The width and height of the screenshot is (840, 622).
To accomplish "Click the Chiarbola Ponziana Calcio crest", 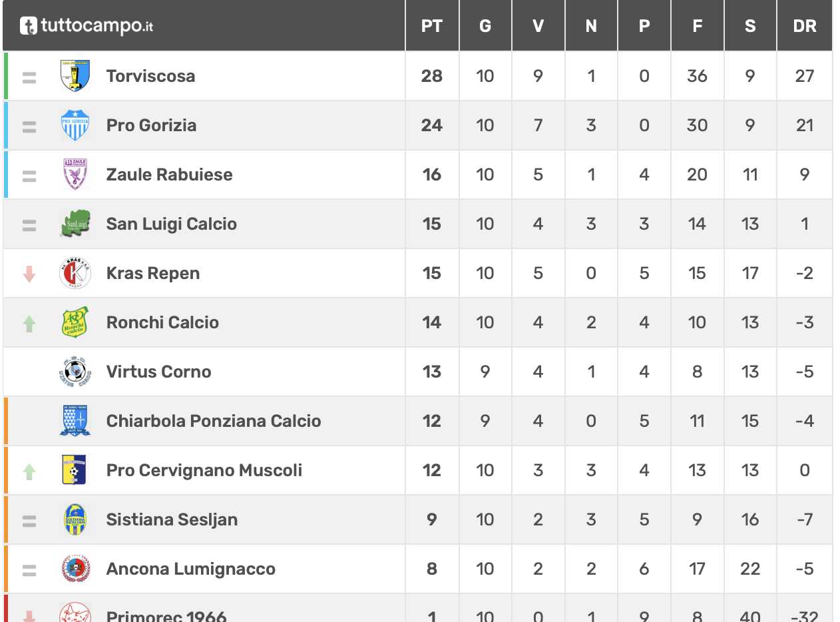I will tap(75, 421).
